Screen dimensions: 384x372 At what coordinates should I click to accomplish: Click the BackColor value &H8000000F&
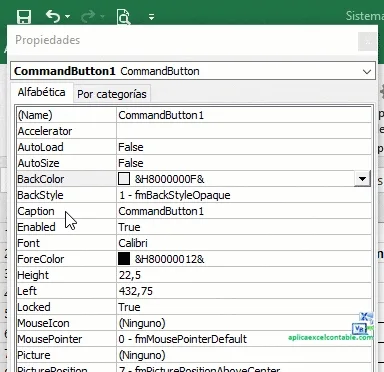[x=169, y=179]
